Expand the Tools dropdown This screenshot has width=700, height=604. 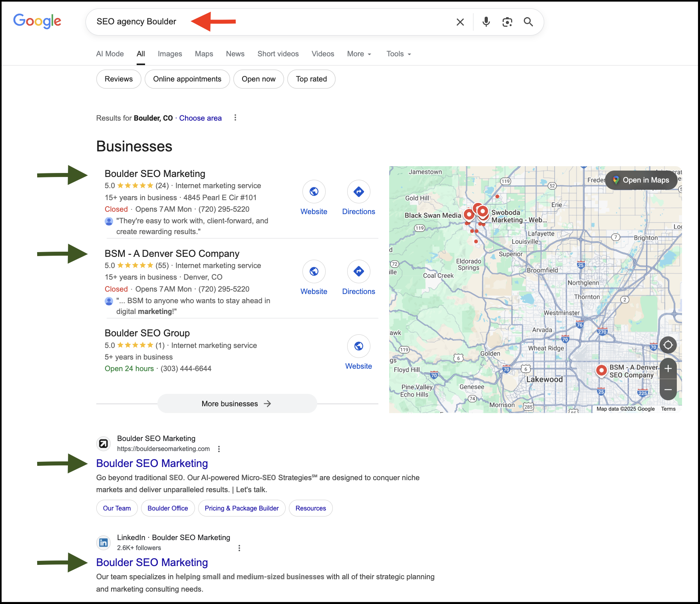point(398,54)
